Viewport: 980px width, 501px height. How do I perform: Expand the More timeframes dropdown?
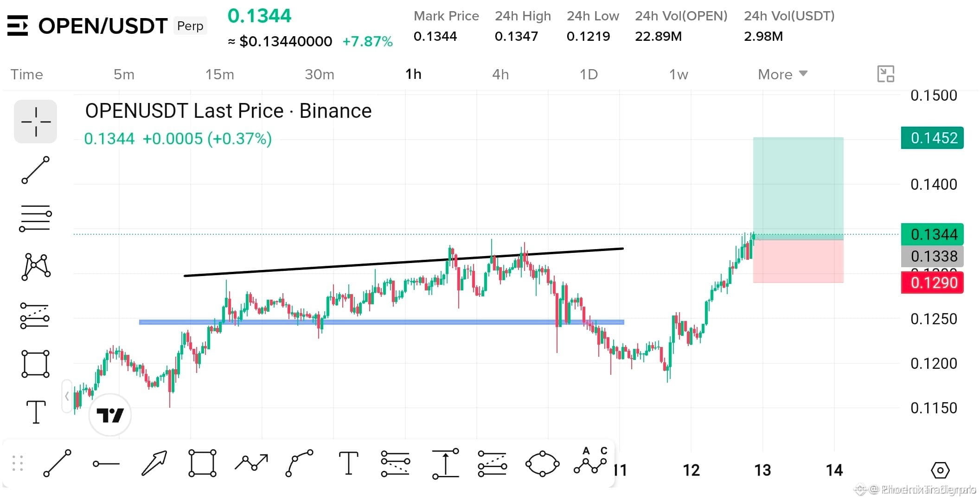tap(782, 74)
